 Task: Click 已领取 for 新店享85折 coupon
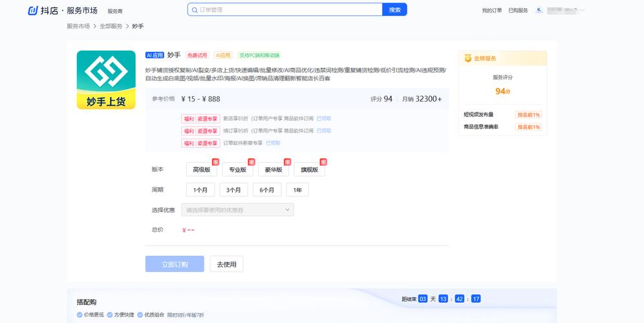[x=324, y=118]
